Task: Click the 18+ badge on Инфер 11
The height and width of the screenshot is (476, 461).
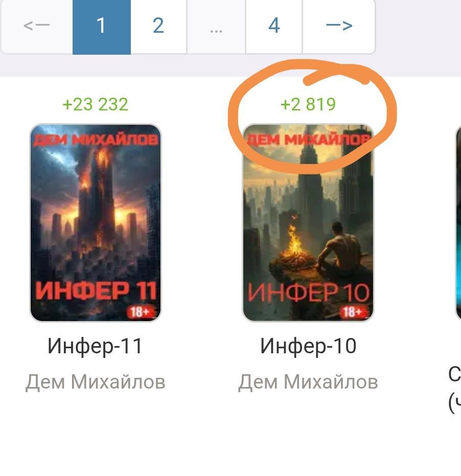Action: coord(140,311)
